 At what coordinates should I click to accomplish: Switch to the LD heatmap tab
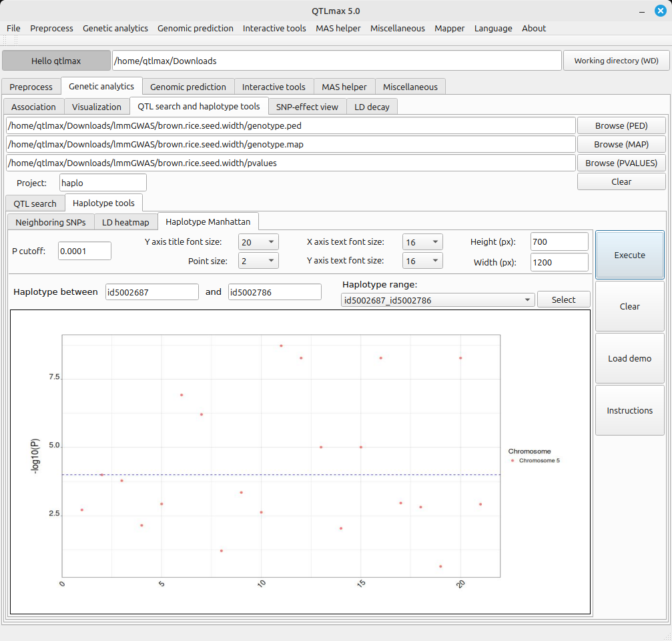tap(125, 222)
